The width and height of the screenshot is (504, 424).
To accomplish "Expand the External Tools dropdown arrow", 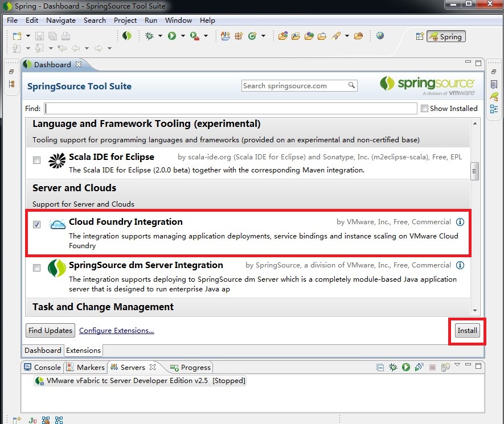I will [x=206, y=36].
